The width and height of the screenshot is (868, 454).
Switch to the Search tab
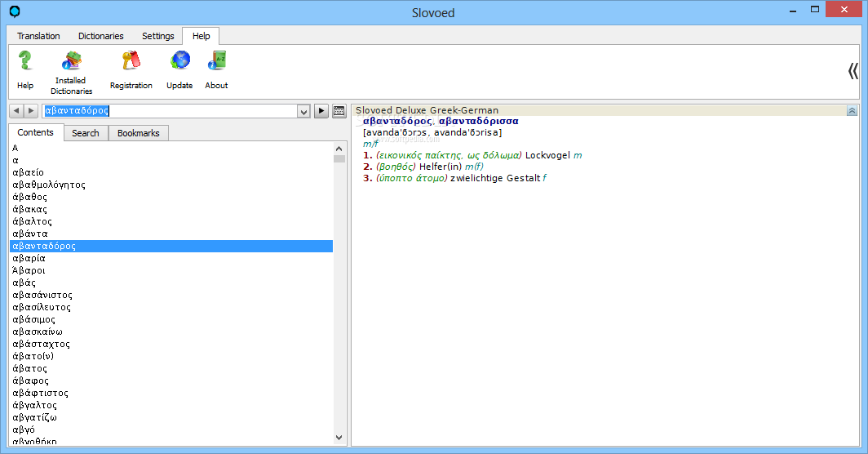[x=85, y=133]
